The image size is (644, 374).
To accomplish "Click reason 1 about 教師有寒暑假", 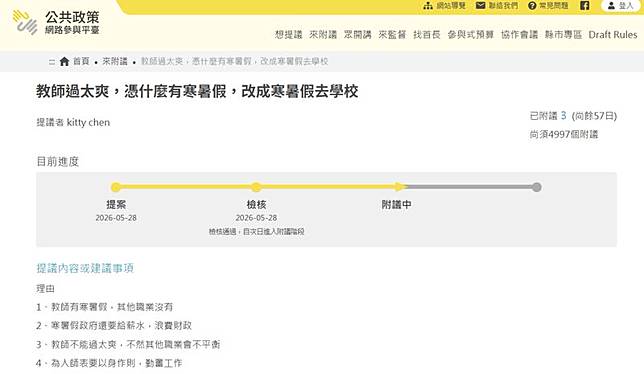I will tap(104, 307).
